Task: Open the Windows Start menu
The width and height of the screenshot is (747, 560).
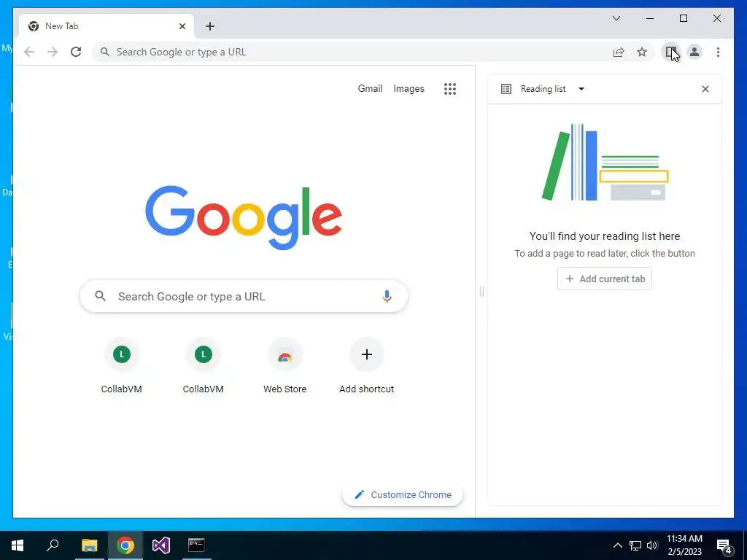Action: pyautogui.click(x=18, y=545)
